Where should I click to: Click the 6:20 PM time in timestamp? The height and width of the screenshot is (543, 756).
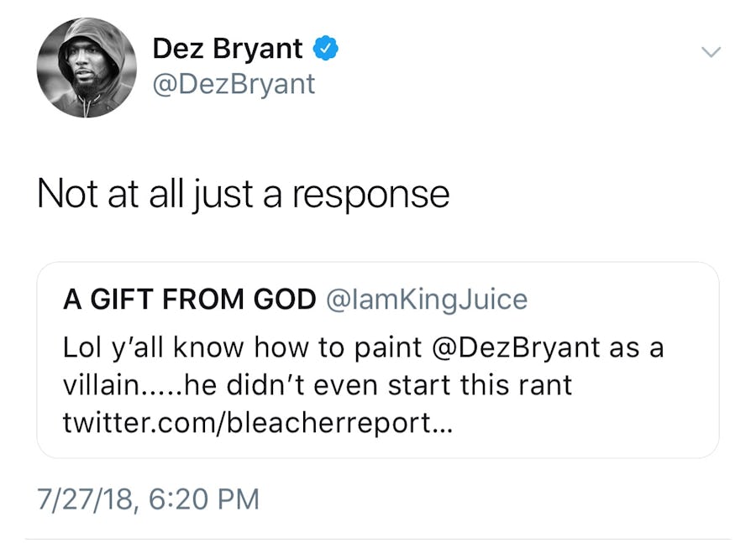click(x=202, y=499)
